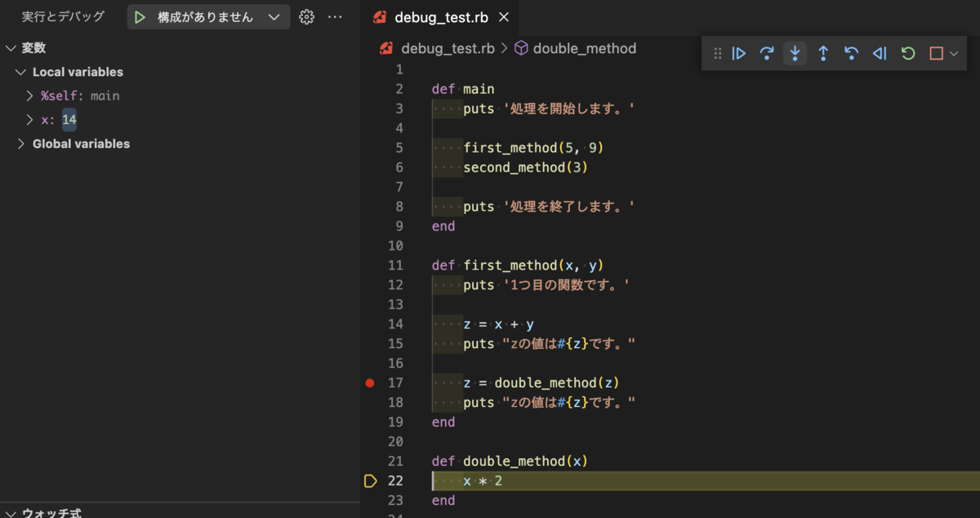Open the stop button dropdown arrow
Viewport: 980px width, 518px height.
pyautogui.click(x=953, y=54)
